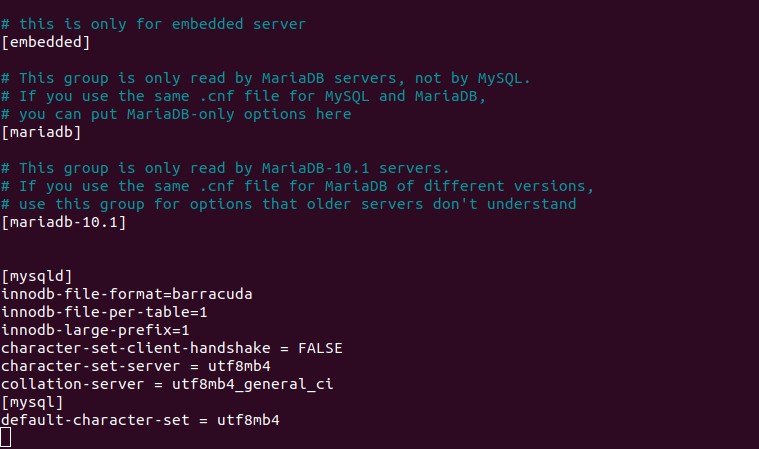Image resolution: width=759 pixels, height=449 pixels.
Task: Click the [embedded] section header
Action: (x=46, y=42)
